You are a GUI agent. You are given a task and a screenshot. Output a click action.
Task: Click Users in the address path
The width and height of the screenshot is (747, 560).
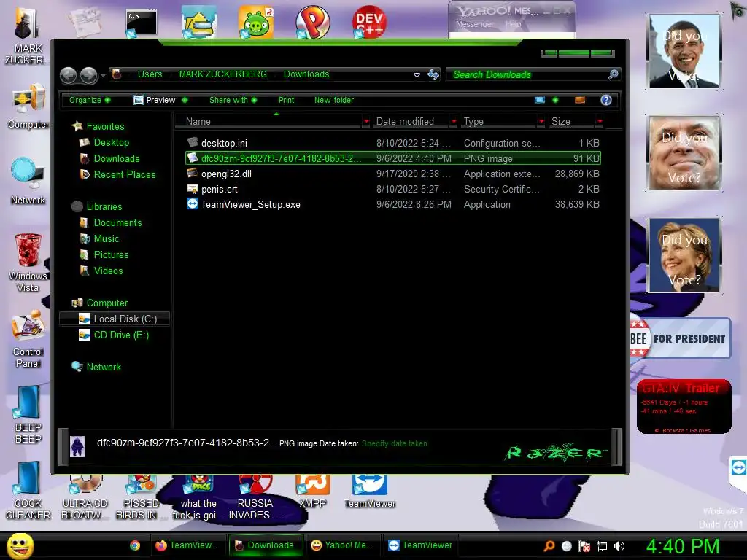pos(150,74)
